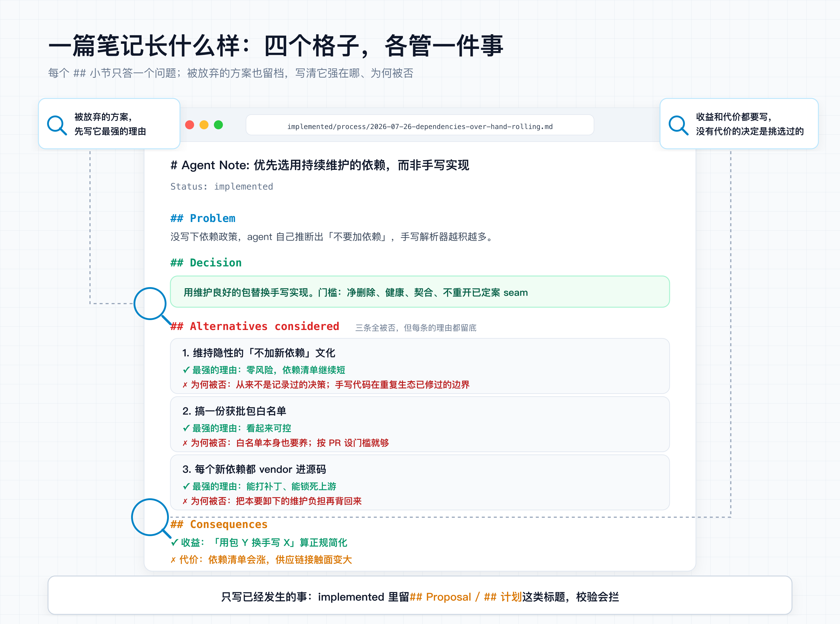Select the '## Decision' heading
This screenshot has width=840, height=624.
(x=206, y=262)
